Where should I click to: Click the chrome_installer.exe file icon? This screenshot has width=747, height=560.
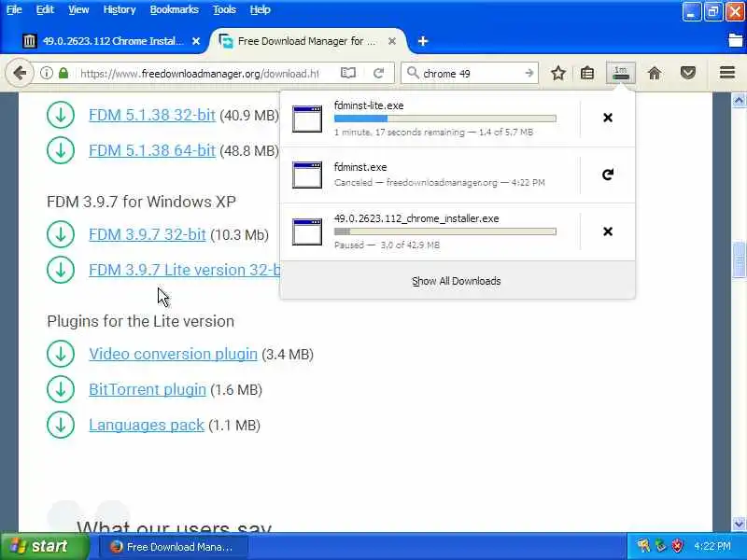point(307,231)
